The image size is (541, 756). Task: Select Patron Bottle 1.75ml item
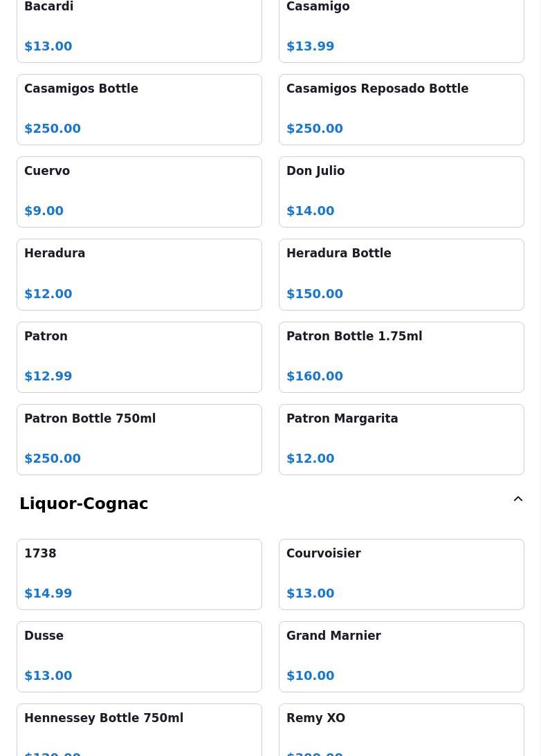[x=401, y=357]
